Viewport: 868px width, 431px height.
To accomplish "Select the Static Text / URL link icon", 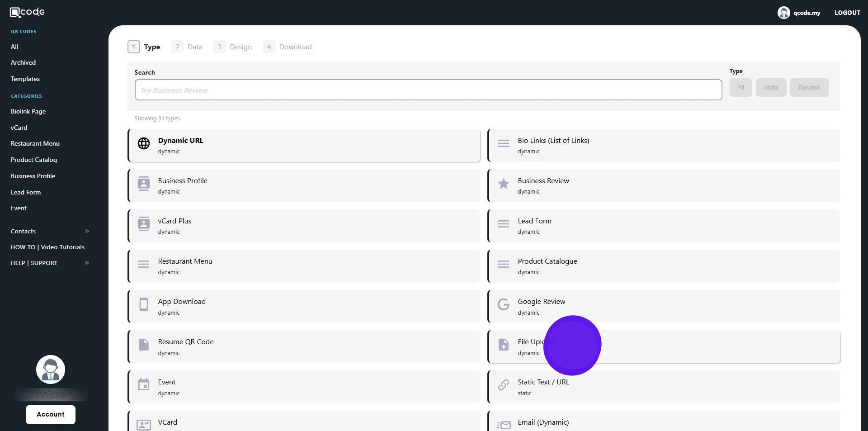I will pos(503,385).
